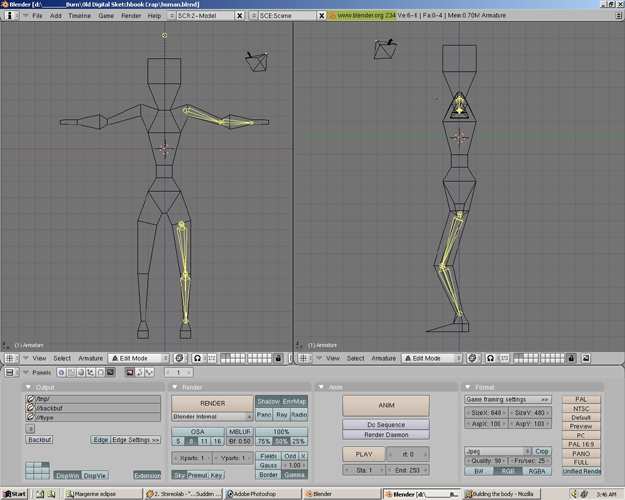Click the render preview icon in right viewport header

coord(586,358)
